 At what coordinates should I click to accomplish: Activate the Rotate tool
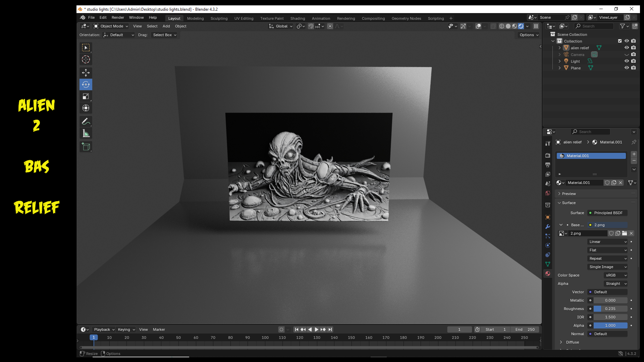pyautogui.click(x=86, y=84)
